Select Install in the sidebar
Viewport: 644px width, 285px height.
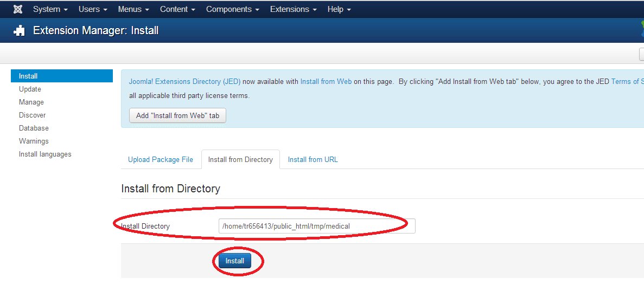[x=62, y=76]
